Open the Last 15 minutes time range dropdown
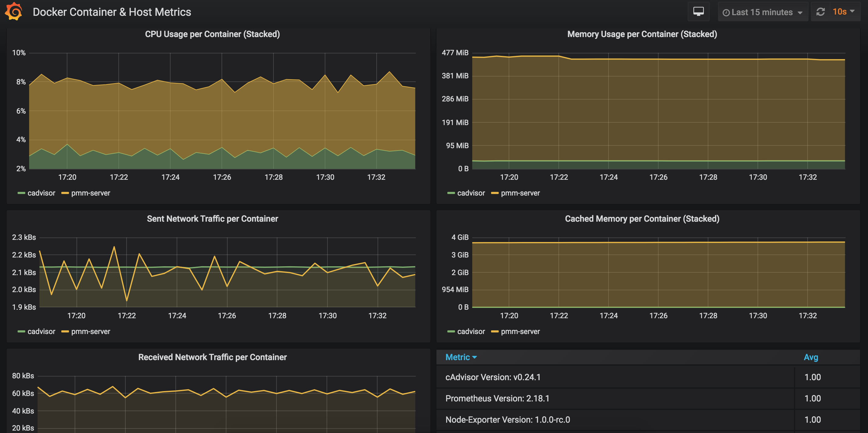Image resolution: width=868 pixels, height=433 pixels. point(762,12)
